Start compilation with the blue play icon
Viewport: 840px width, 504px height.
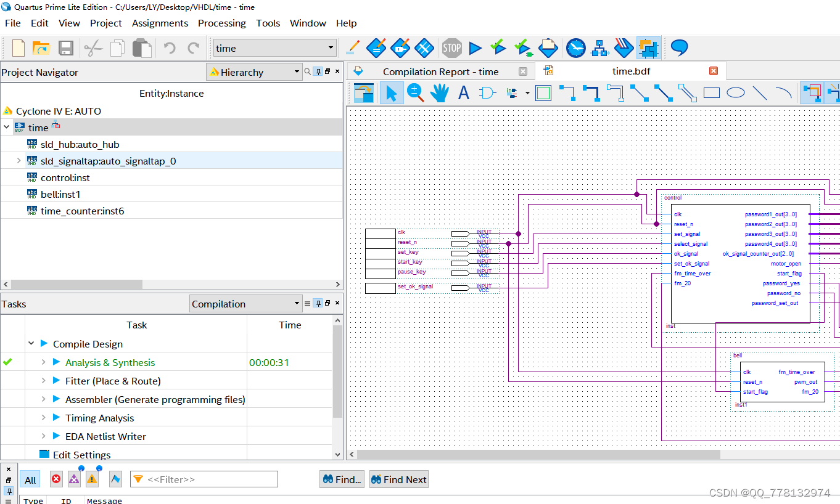tap(475, 47)
